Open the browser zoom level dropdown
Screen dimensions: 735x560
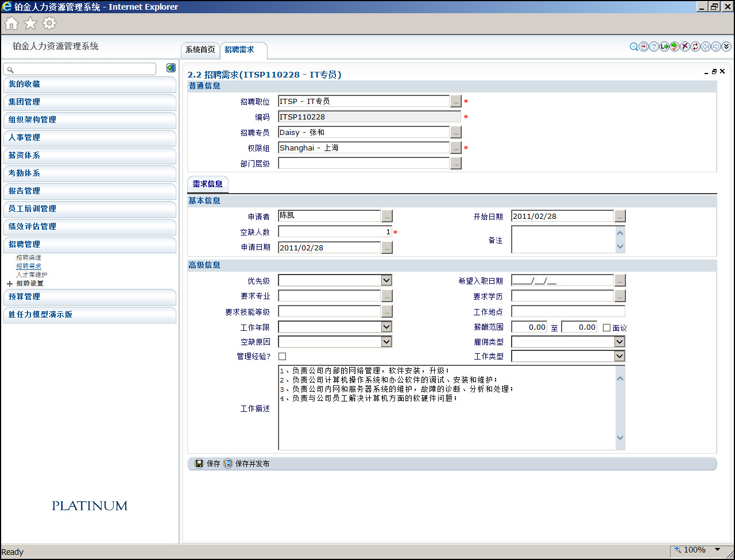pyautogui.click(x=717, y=550)
